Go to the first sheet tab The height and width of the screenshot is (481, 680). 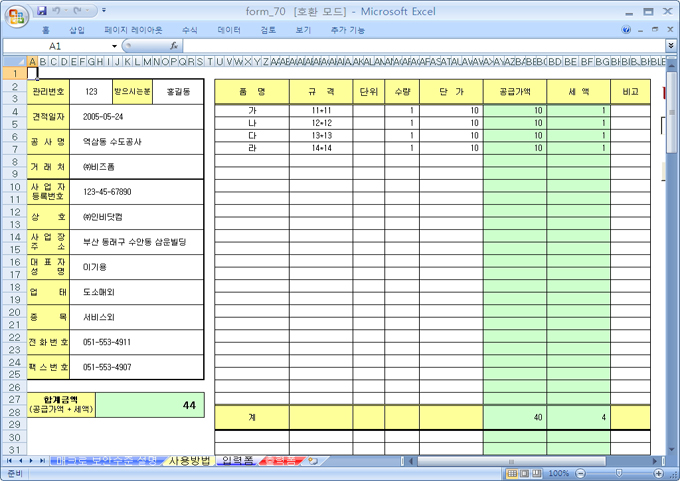point(9,461)
